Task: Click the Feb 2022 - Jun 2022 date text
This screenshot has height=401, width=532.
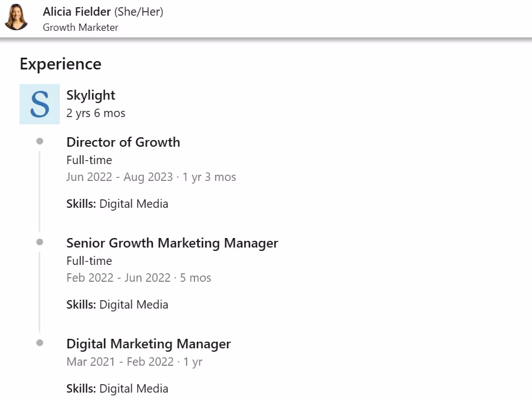Action: click(119, 277)
